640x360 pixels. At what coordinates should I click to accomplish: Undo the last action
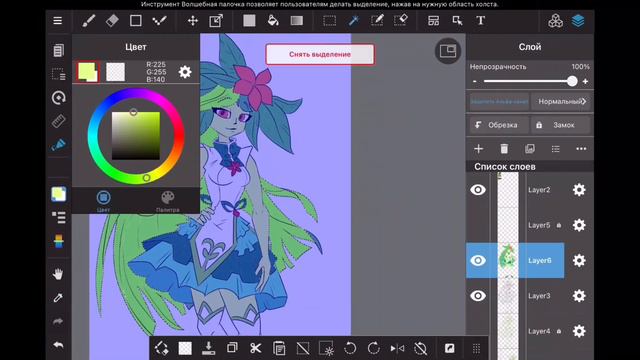point(58,345)
